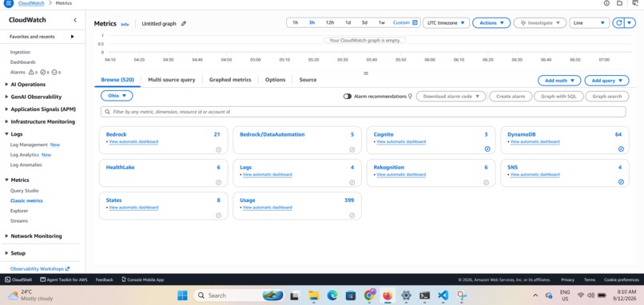Open the refresh interval dropdown arrow
The width and height of the screenshot is (644, 305).
coord(630,23)
